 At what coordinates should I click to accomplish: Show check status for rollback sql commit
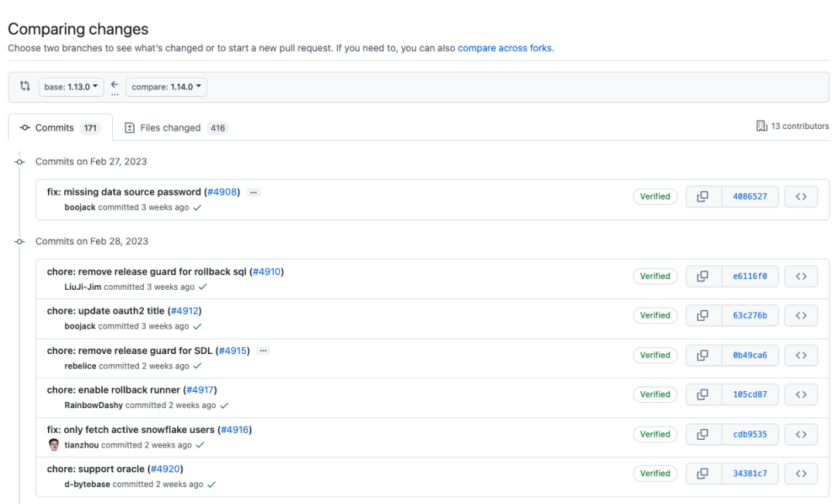203,287
